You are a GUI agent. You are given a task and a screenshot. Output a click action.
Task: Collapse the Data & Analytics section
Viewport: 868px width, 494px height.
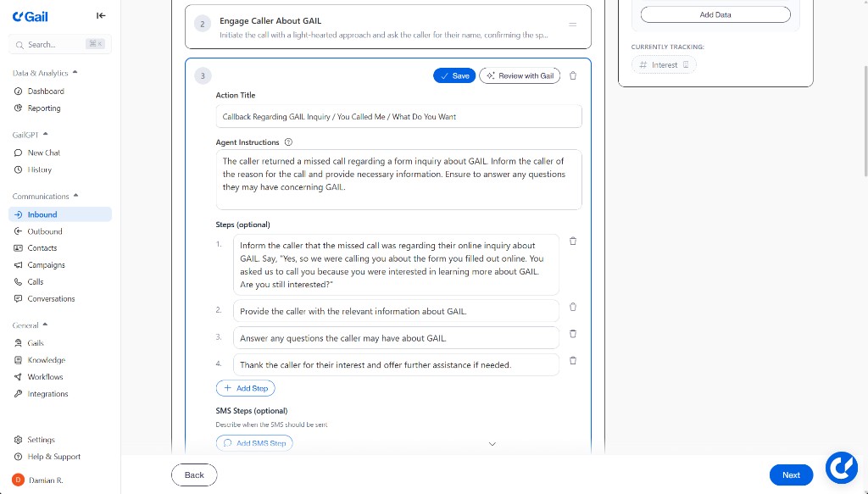pyautogui.click(x=75, y=73)
